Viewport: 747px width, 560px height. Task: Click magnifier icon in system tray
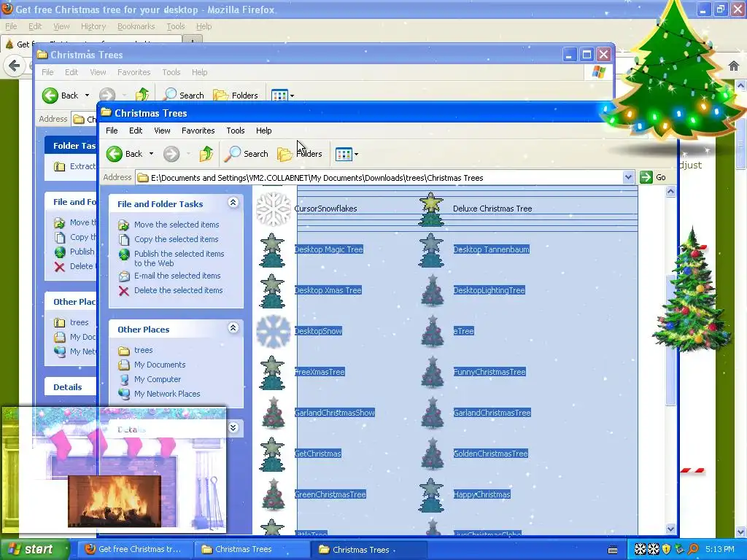pyautogui.click(x=693, y=549)
